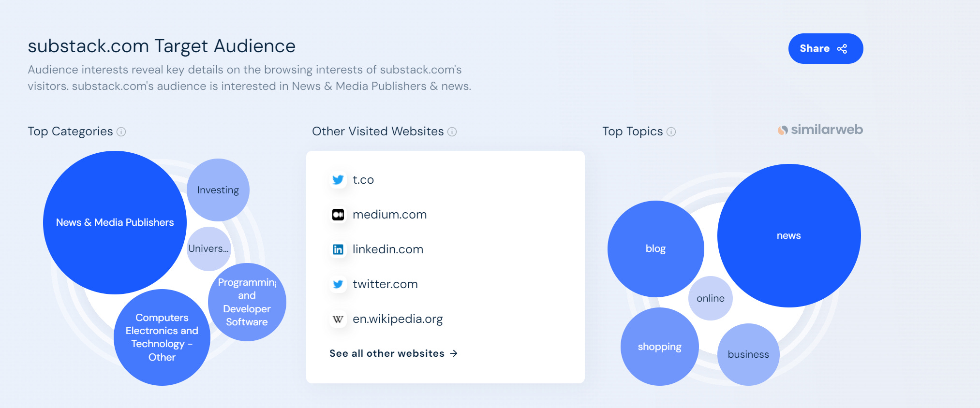
Task: Click the linkedin.com link
Action: coord(387,249)
